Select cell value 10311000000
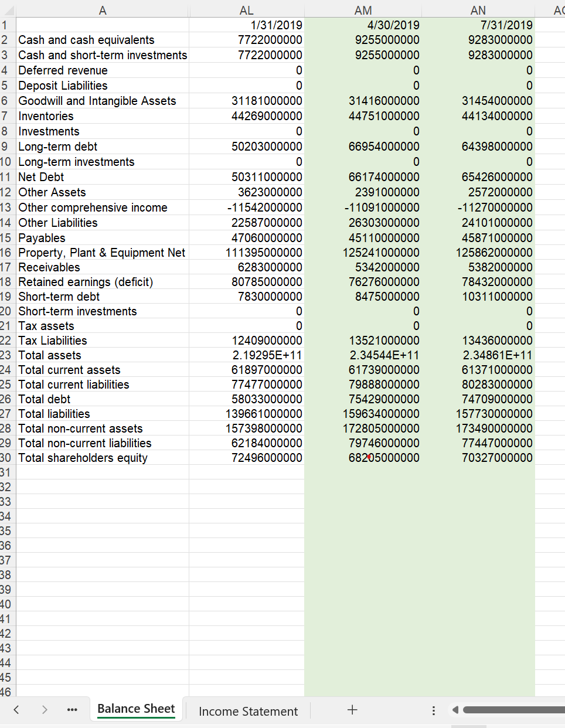This screenshot has height=728, width=565. [478, 297]
